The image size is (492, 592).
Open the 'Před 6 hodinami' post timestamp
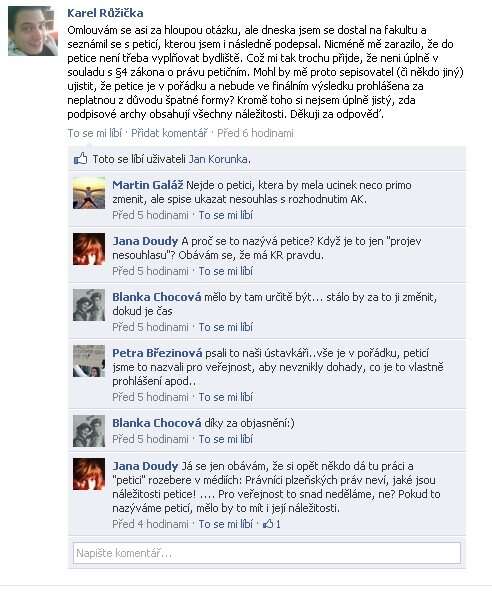[255, 133]
